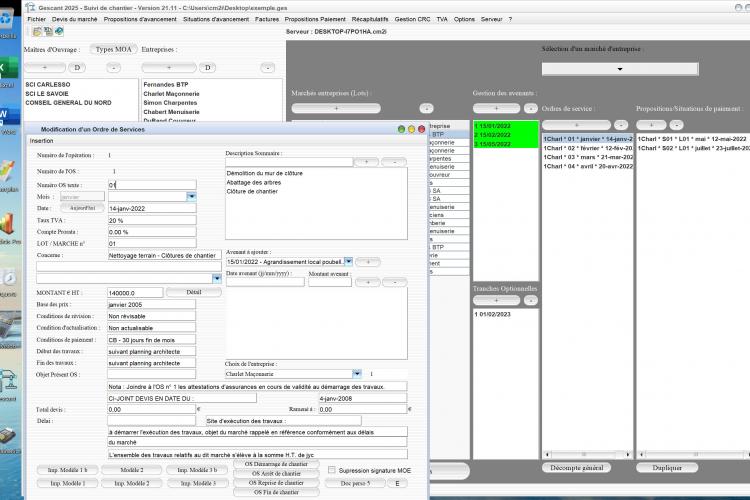Open the Factures menu
This screenshot has height=500, width=750.
point(267,19)
